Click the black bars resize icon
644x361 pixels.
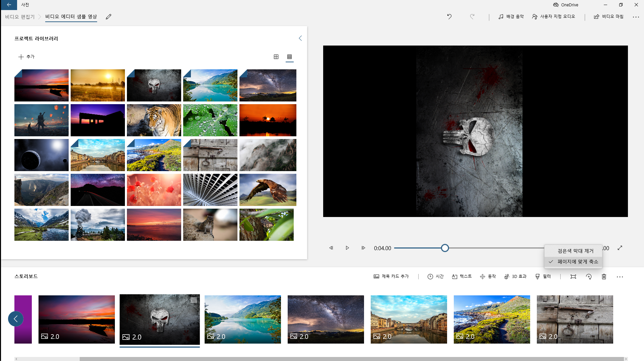pyautogui.click(x=573, y=277)
